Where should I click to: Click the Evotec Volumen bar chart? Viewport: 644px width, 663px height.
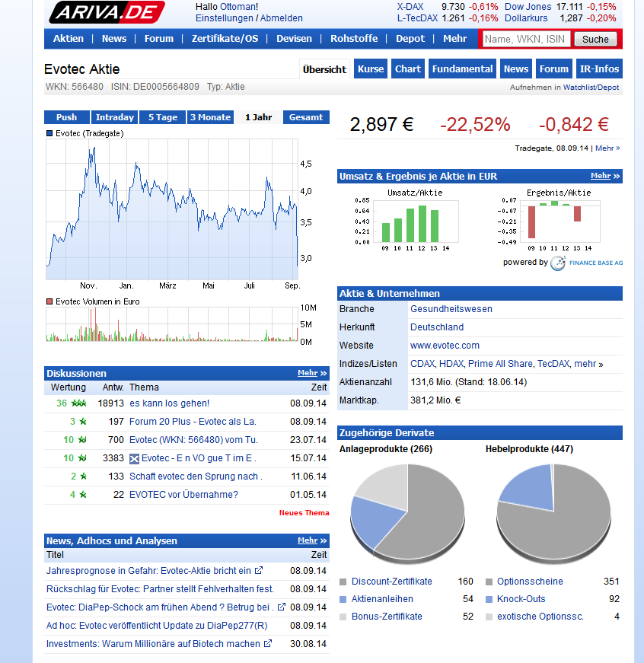point(172,324)
